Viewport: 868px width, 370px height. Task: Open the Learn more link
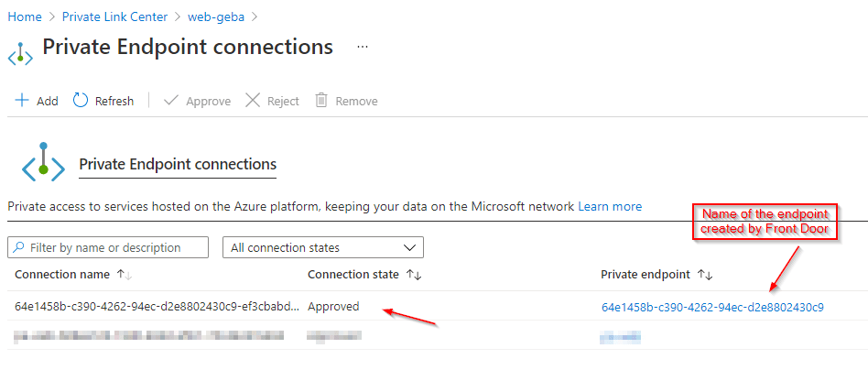pyautogui.click(x=610, y=207)
